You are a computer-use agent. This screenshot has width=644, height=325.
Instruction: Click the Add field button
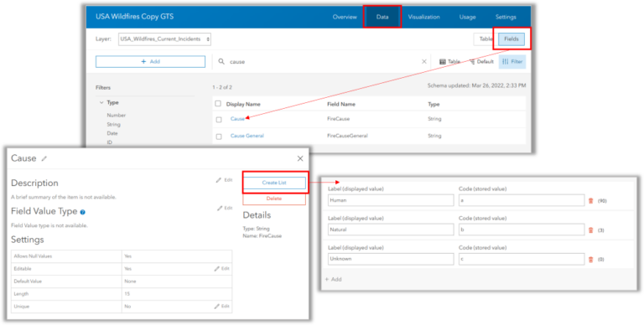[150, 61]
